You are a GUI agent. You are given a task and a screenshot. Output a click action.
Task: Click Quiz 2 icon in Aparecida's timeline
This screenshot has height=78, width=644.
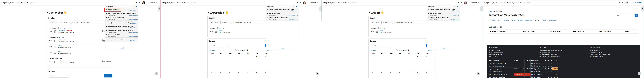tap(216, 32)
